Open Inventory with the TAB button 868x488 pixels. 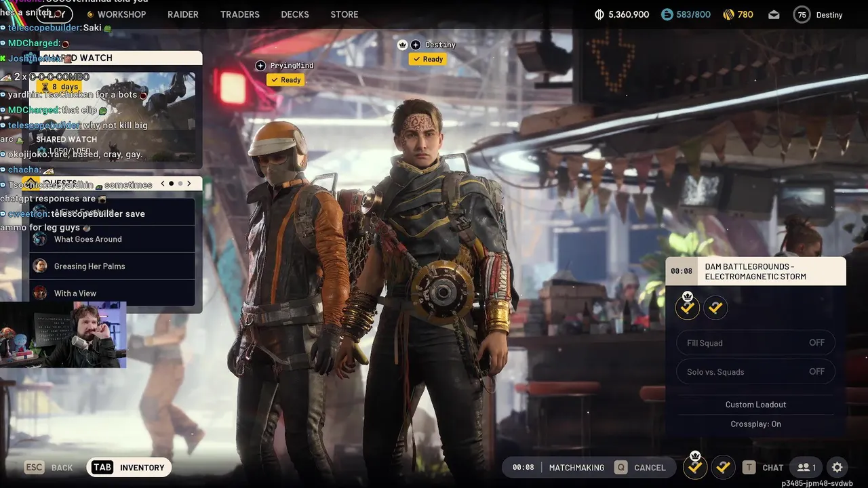pos(129,467)
